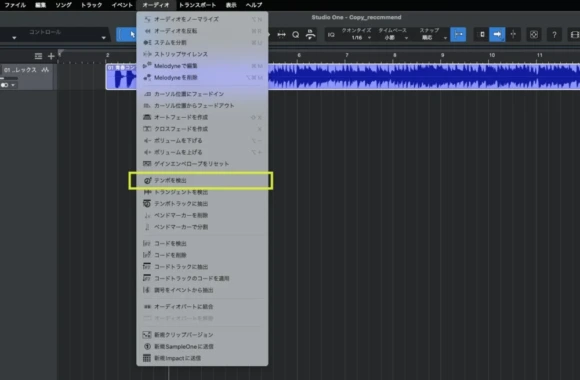The width and height of the screenshot is (580, 380).
Task: Click the add track plus icon
Action: [x=51, y=56]
